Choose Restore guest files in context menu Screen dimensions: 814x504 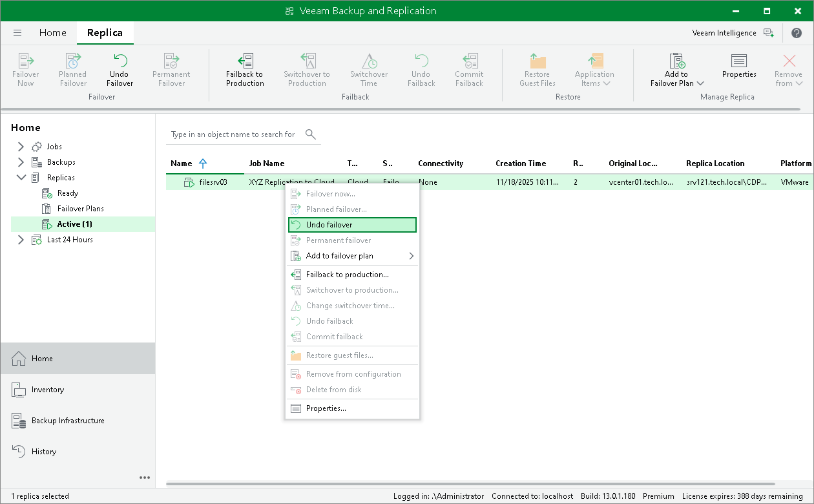pyautogui.click(x=352, y=355)
